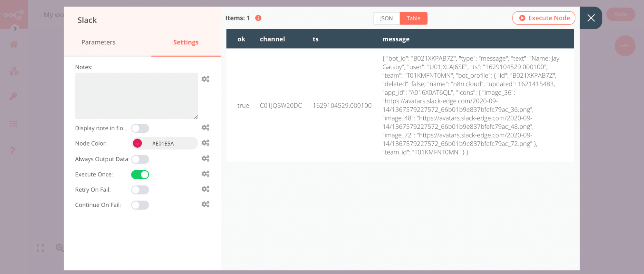
Task: Switch output view to JSON
Action: (x=386, y=18)
